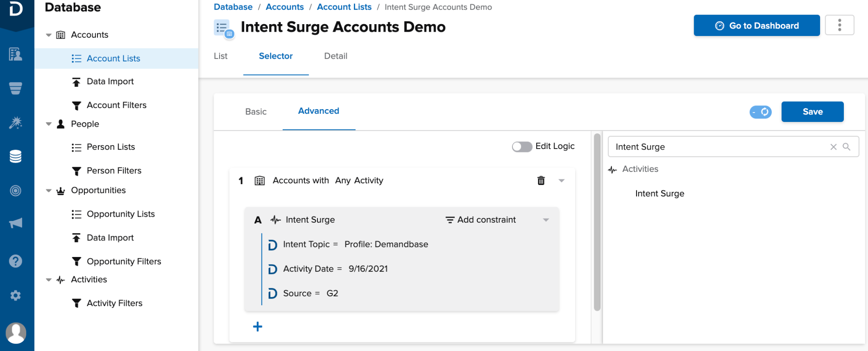Collapse the Accounts tree section
Image resolution: width=868 pixels, height=351 pixels.
49,35
